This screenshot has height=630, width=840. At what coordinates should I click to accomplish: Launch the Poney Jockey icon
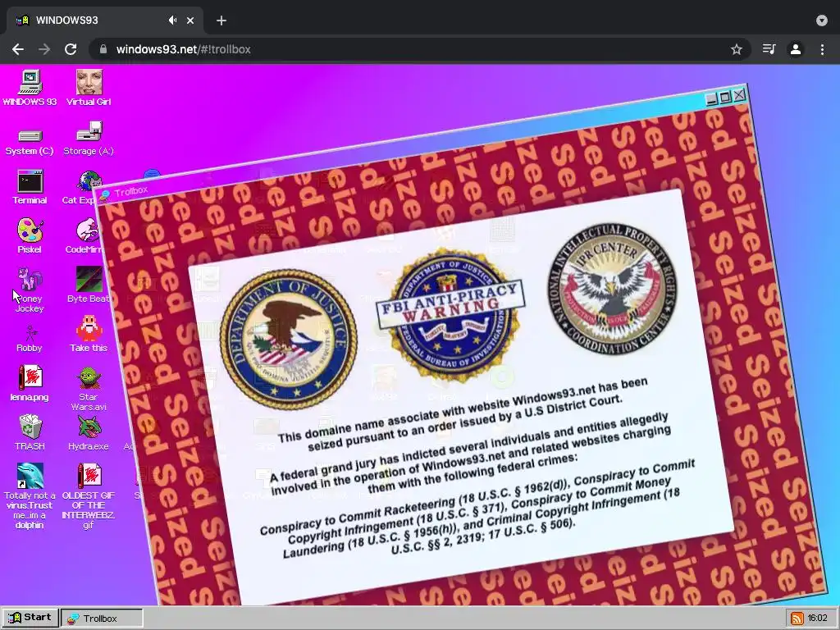[30, 290]
